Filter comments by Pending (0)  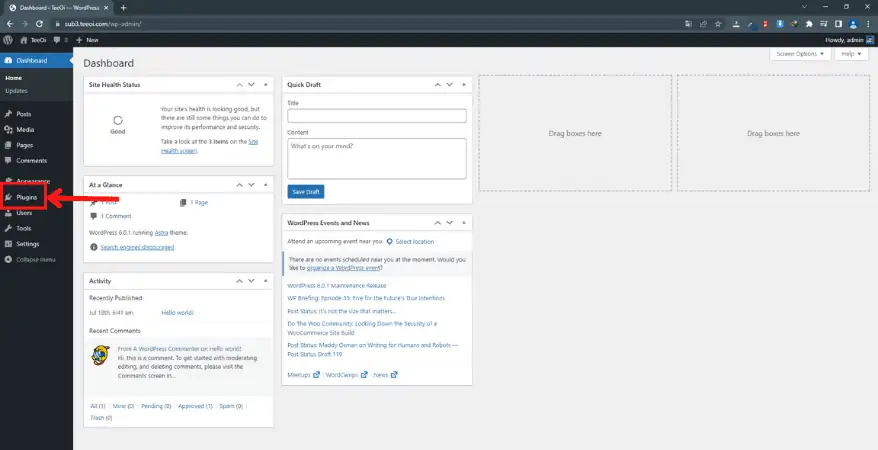[156, 406]
